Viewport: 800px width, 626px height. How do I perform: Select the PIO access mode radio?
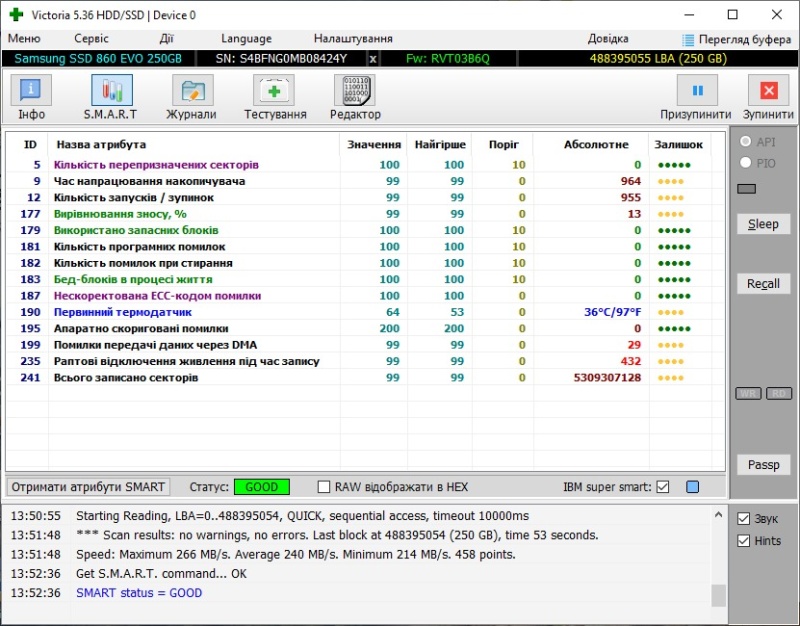pyautogui.click(x=745, y=163)
